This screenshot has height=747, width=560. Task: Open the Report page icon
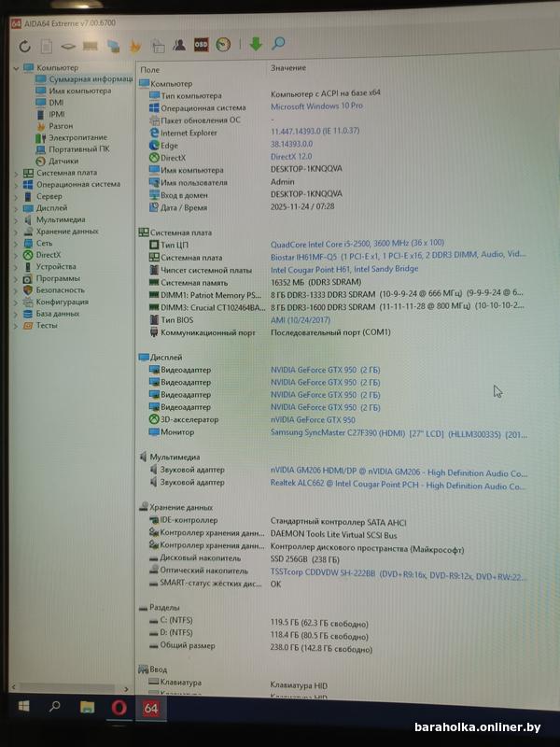pyautogui.click(x=46, y=46)
